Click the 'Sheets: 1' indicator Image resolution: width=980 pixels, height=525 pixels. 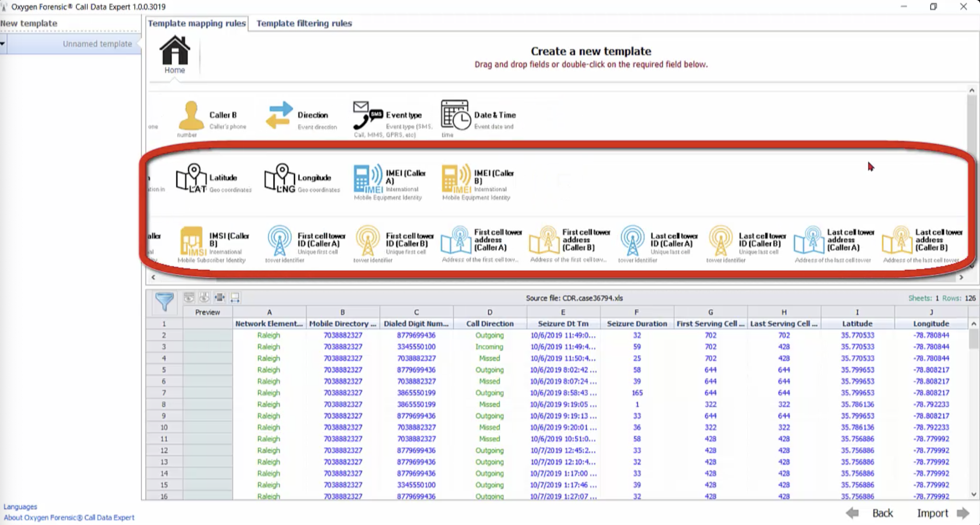tap(923, 298)
